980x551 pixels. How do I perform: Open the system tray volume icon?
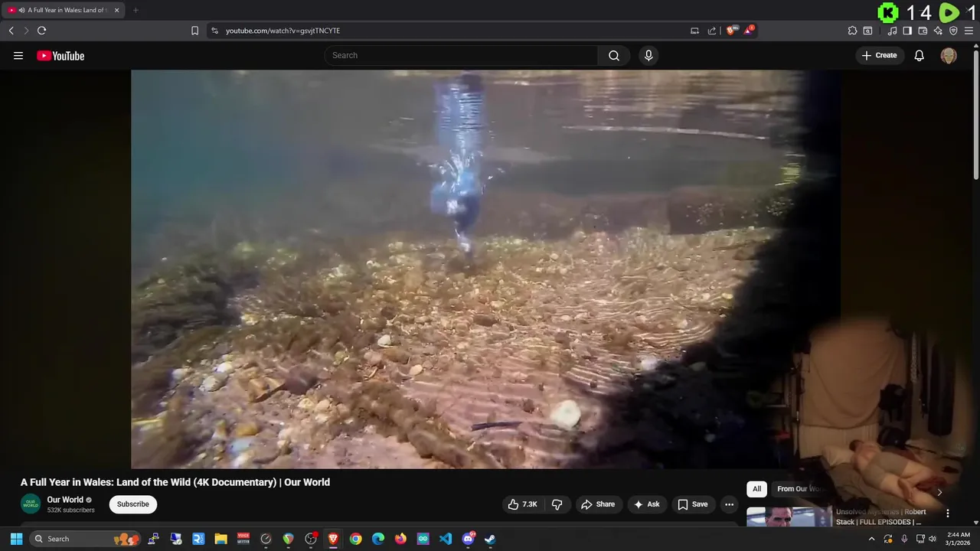[933, 539]
